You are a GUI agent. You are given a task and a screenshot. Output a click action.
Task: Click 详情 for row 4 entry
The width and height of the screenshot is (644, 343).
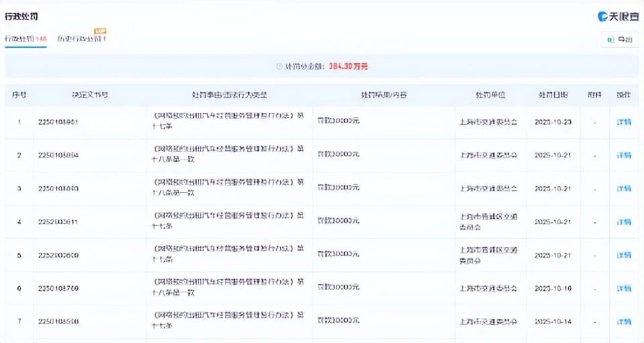(623, 222)
